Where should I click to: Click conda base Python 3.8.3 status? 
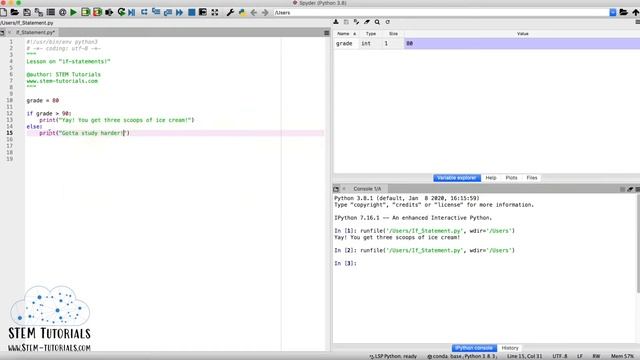[x=462, y=356]
